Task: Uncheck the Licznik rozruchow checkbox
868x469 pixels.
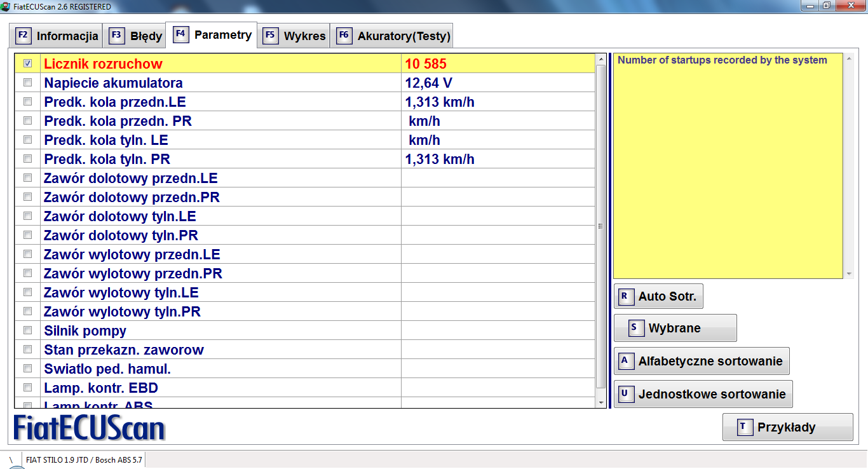Action: pyautogui.click(x=27, y=64)
